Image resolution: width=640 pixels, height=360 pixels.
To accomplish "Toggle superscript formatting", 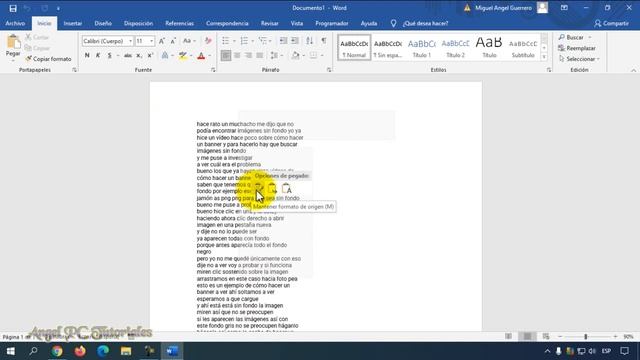I will 150,55.
